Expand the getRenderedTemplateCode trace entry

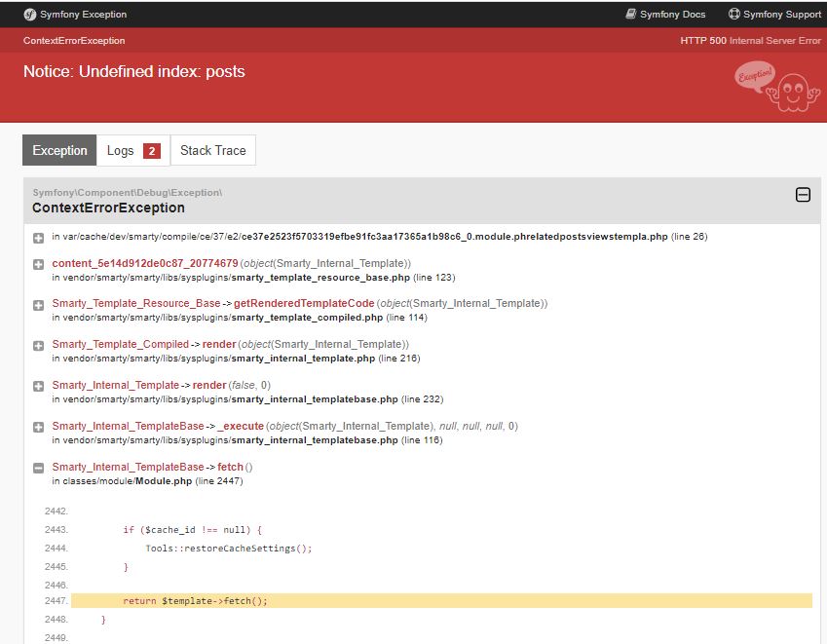pyautogui.click(x=39, y=305)
